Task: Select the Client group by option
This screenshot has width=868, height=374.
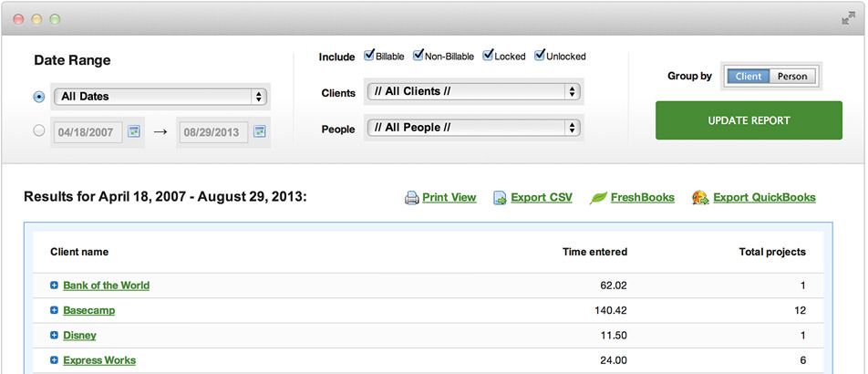Action: [748, 77]
